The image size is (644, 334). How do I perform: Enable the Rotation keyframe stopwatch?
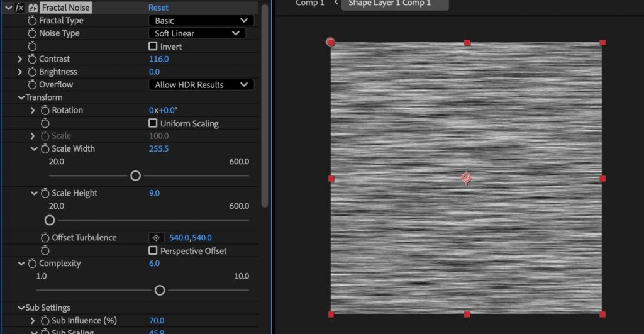click(45, 110)
